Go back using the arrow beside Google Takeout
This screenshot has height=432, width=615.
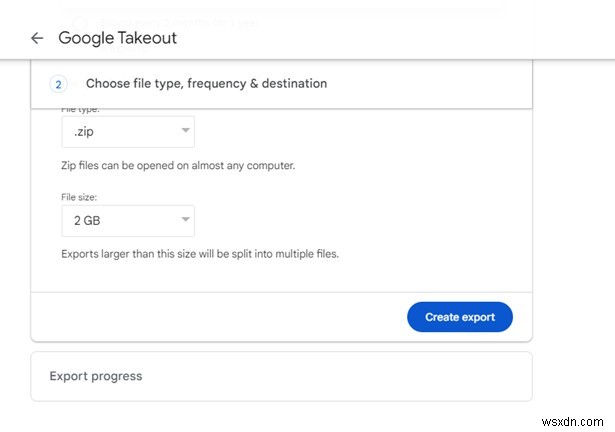point(37,38)
